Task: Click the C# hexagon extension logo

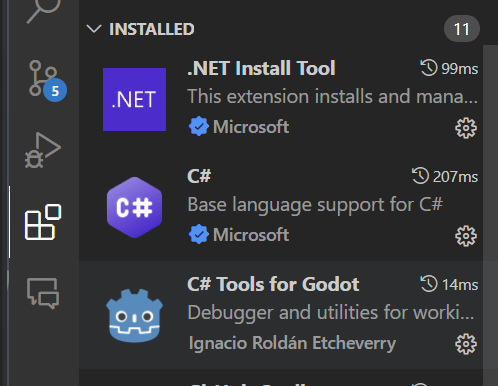Action: coord(134,207)
